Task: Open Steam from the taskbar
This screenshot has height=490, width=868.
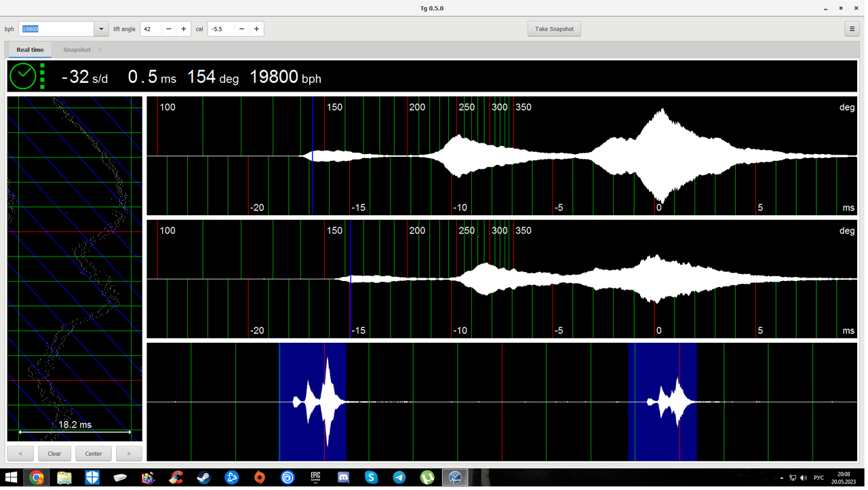Action: (204, 478)
